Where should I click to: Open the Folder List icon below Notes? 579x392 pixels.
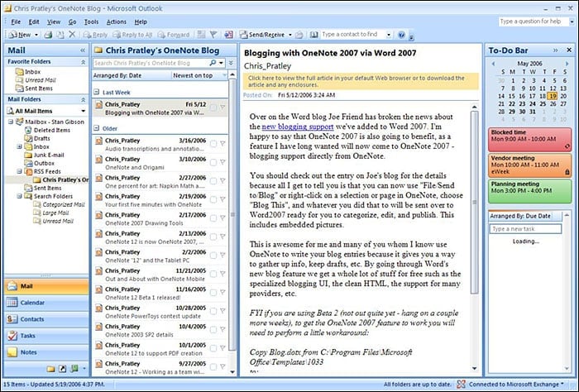[51, 368]
